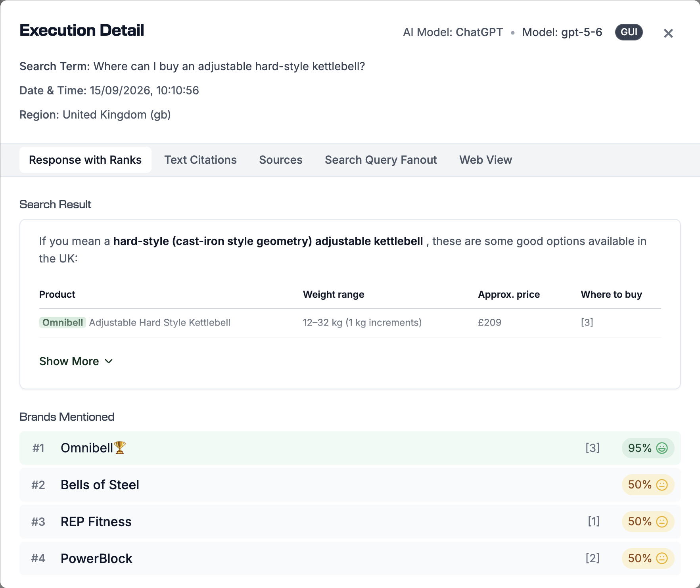Click the Weight range column header

click(334, 295)
